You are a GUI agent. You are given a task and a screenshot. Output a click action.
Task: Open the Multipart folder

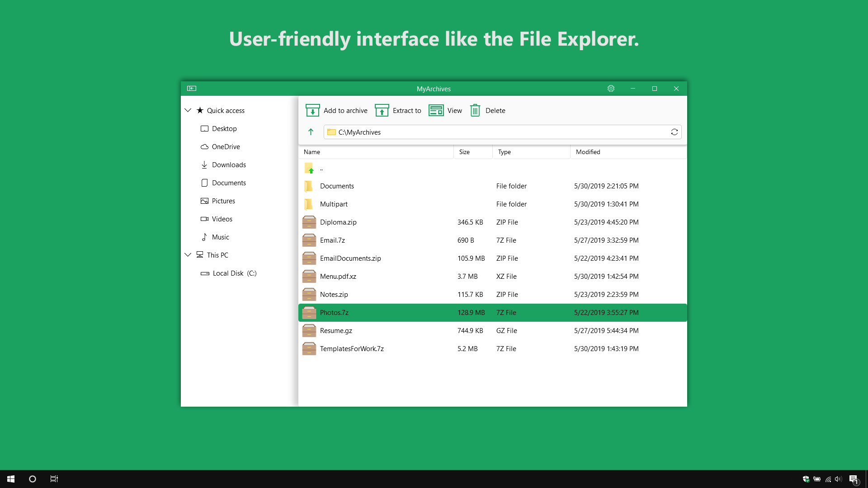tap(334, 204)
